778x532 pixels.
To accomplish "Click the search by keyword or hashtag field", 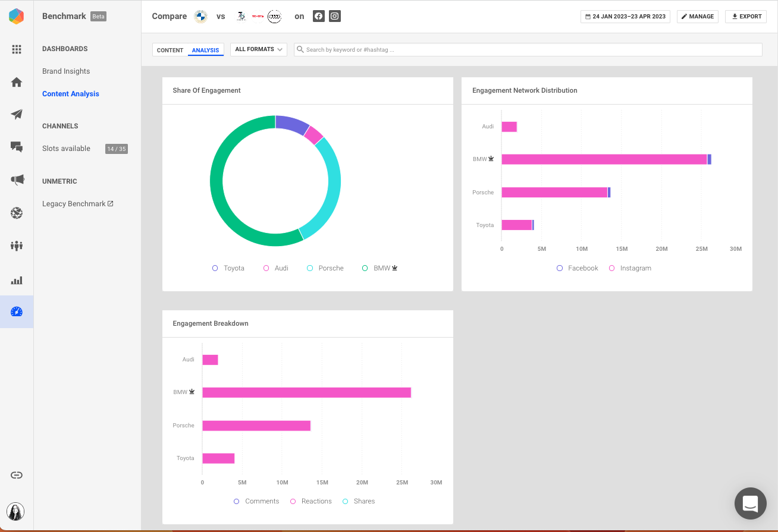I will click(x=528, y=49).
